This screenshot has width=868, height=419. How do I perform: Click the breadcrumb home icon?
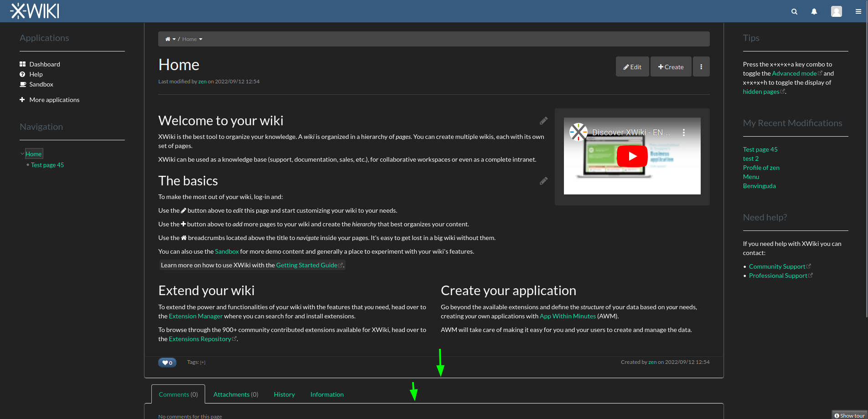click(167, 39)
